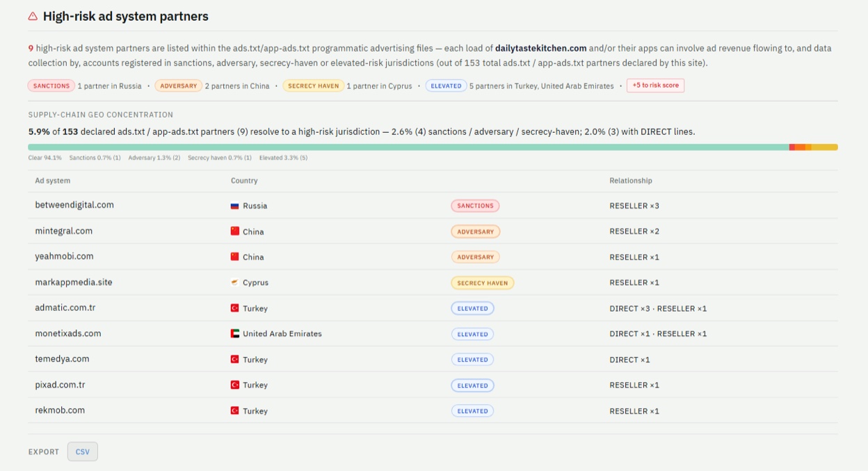
Task: Click the ADVERSARY tag in yeahmobi.com row
Action: pyautogui.click(x=475, y=257)
